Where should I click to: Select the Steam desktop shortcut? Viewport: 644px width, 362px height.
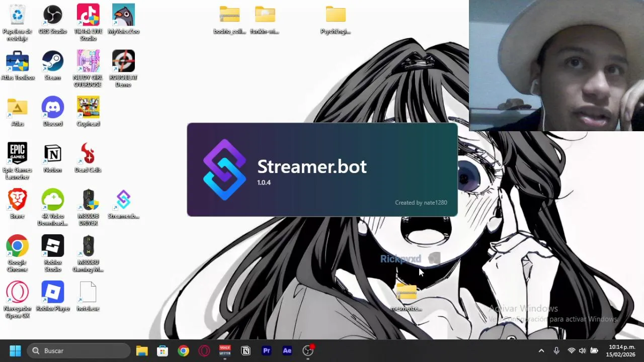point(52,65)
